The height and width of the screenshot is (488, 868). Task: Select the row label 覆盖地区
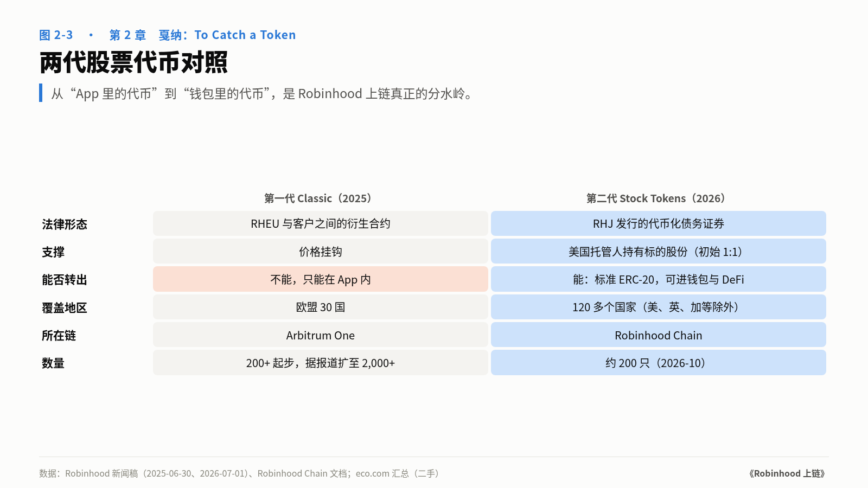pyautogui.click(x=65, y=308)
